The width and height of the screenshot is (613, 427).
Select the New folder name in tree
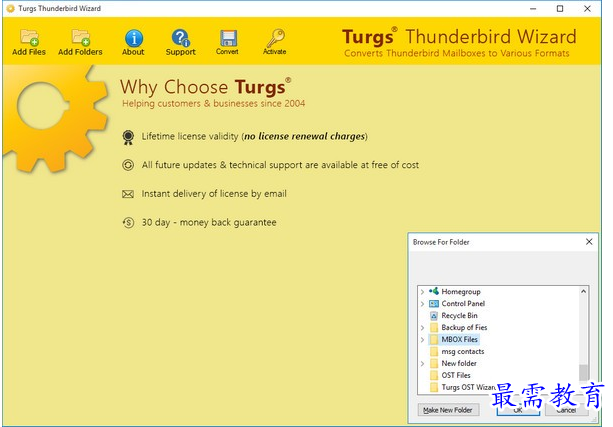[459, 363]
